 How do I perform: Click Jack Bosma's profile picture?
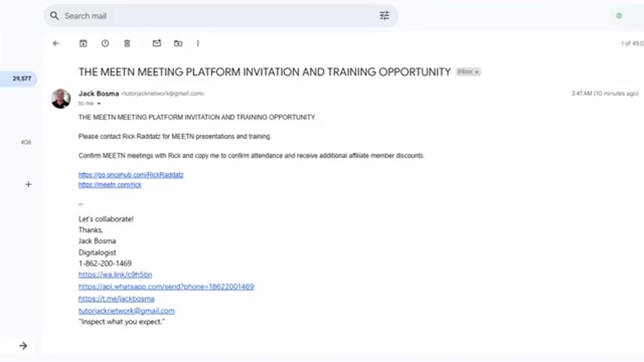point(61,99)
